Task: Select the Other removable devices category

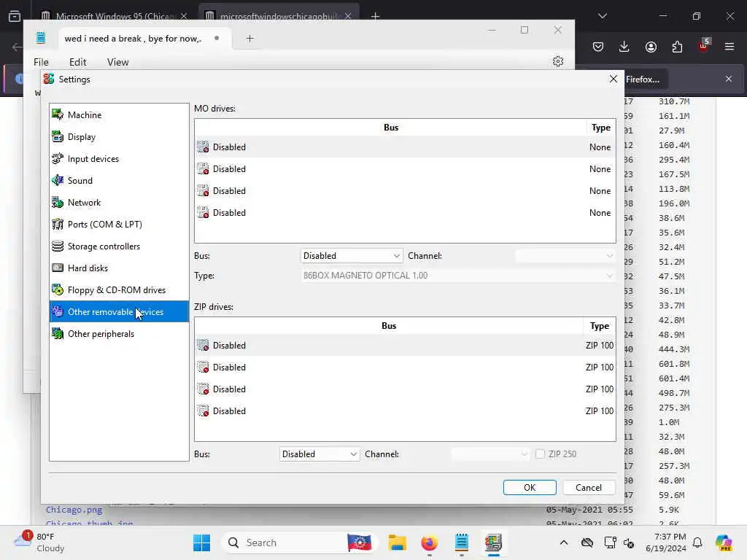Action: (119, 311)
